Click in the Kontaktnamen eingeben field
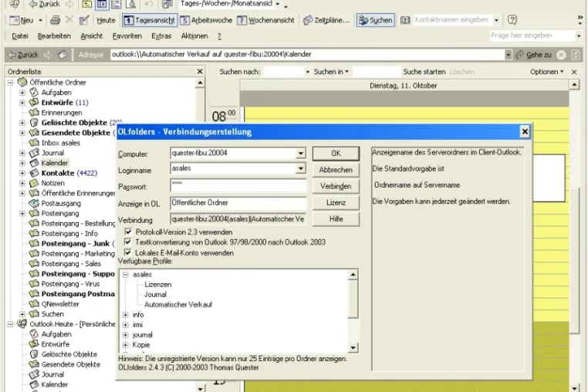Screen dimensions: 588x392 [453, 20]
